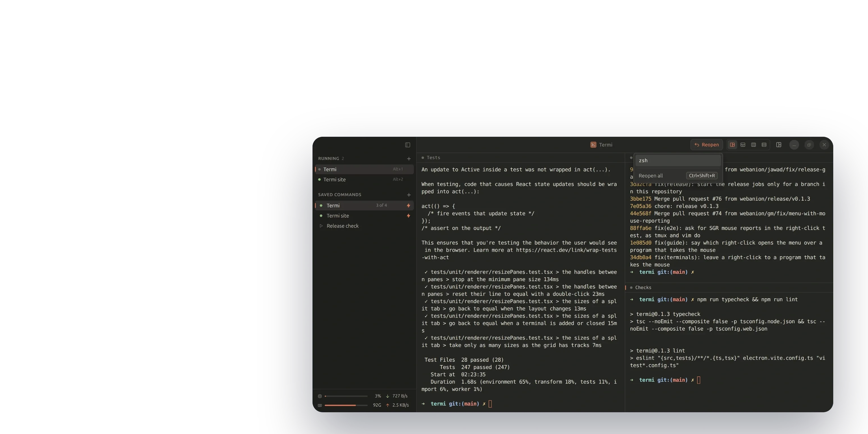Click 'Tests 247 passed (247)' line
868x434 pixels.
pos(474,367)
